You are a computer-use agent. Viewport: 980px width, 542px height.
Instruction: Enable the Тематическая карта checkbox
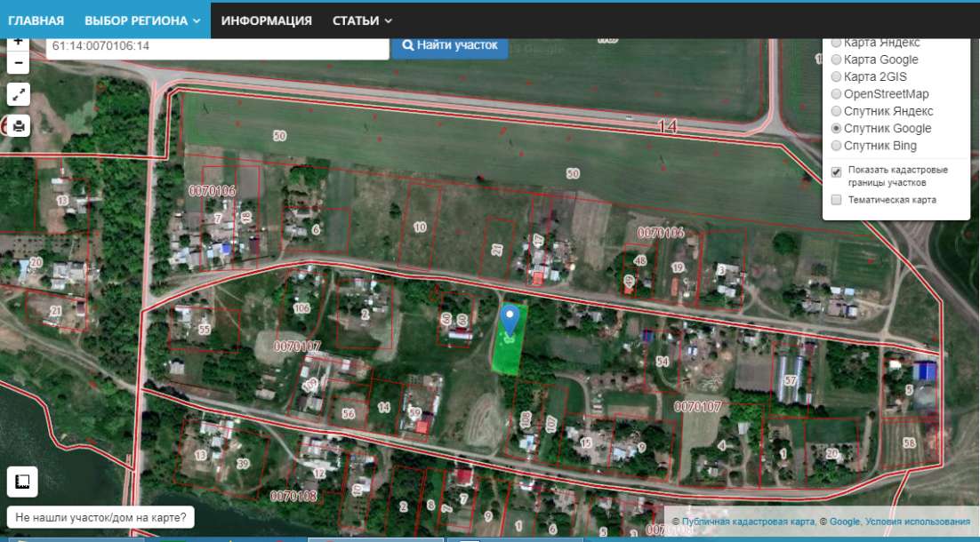pyautogui.click(x=836, y=200)
